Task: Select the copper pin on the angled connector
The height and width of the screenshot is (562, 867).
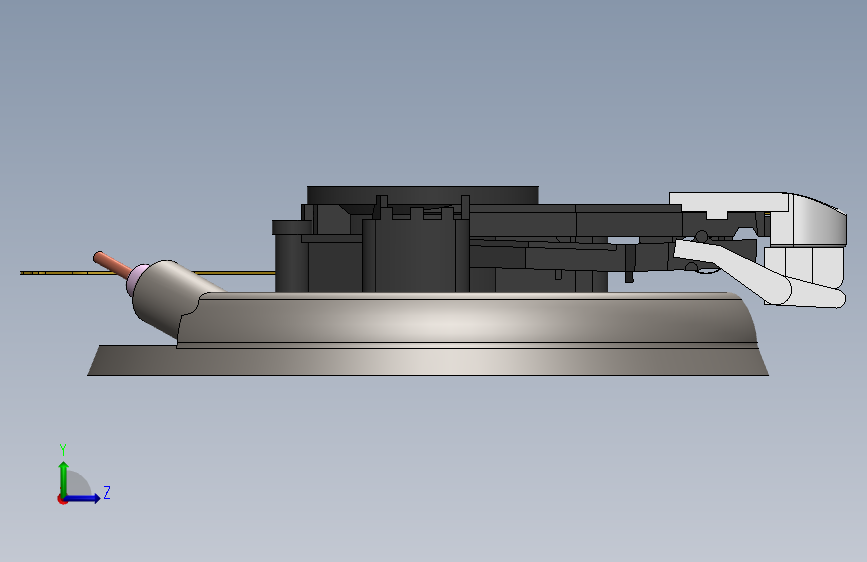Action: 112,264
